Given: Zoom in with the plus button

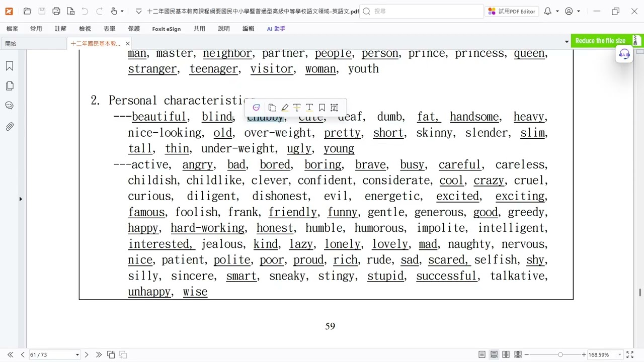Looking at the screenshot, I should point(584,354).
